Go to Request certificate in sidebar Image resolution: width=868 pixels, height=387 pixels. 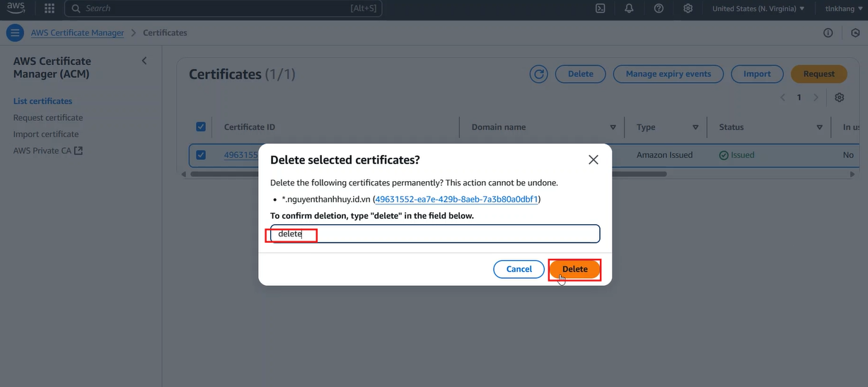click(48, 117)
